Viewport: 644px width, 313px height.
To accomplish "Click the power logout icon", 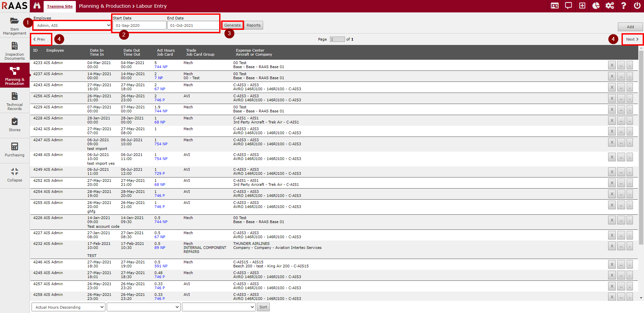I will [637, 6].
